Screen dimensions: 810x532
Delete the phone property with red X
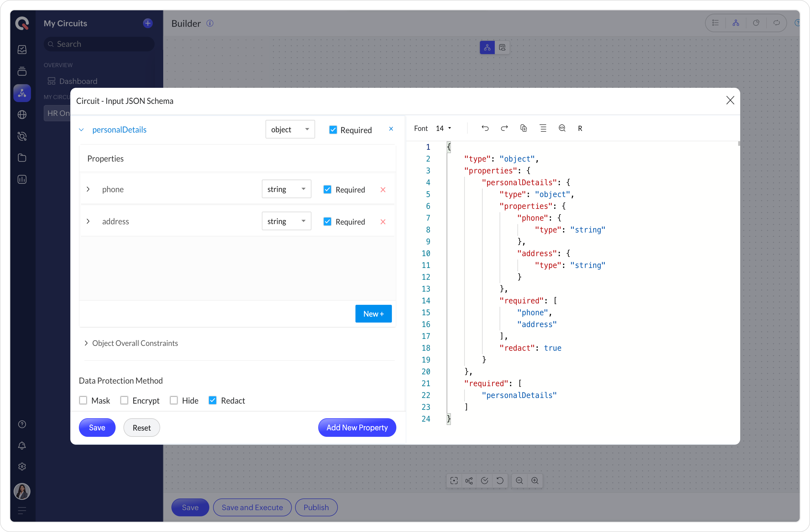383,190
